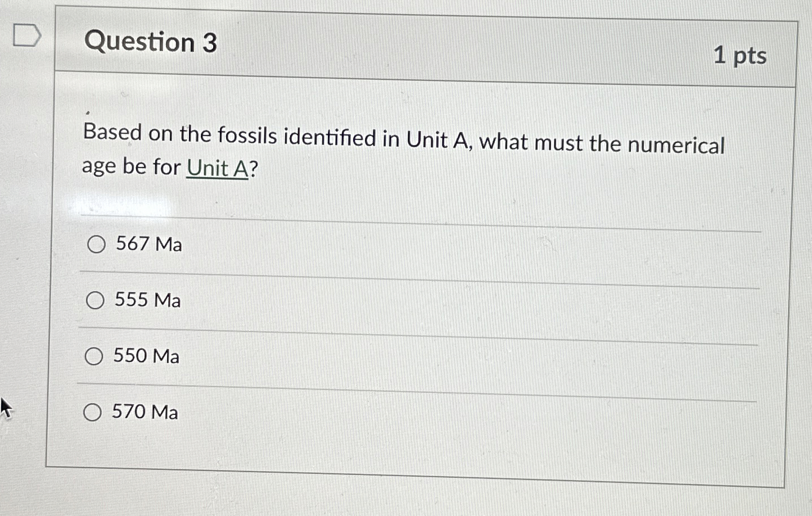Click the circle next to 570 Ma
This screenshot has width=812, height=516.
93,412
